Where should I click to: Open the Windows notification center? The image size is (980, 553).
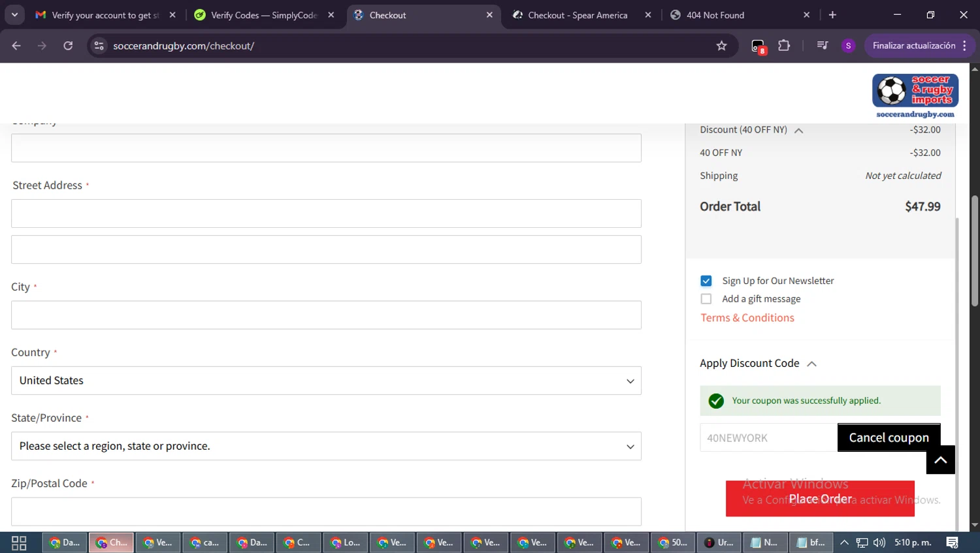coord(952,543)
